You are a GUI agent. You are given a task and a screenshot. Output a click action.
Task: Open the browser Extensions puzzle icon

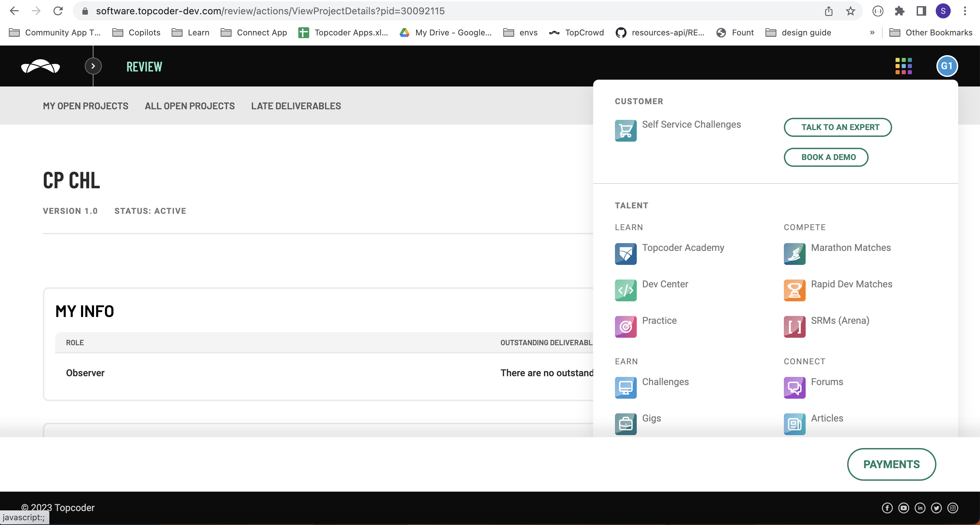tap(899, 11)
